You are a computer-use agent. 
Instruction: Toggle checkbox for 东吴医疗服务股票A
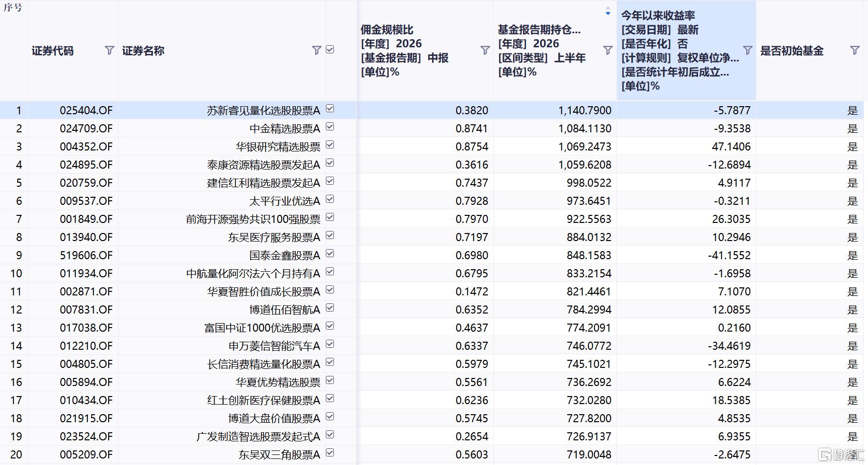(330, 236)
